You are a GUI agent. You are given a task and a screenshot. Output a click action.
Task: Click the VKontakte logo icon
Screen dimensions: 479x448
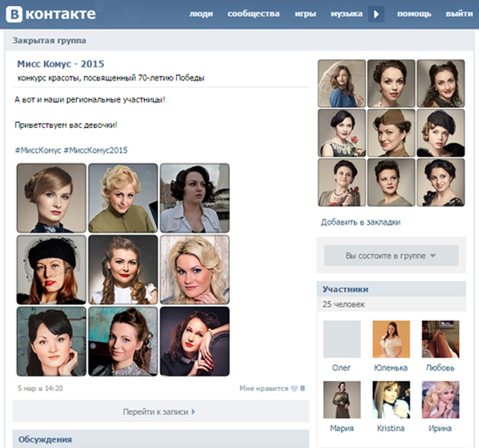(14, 14)
